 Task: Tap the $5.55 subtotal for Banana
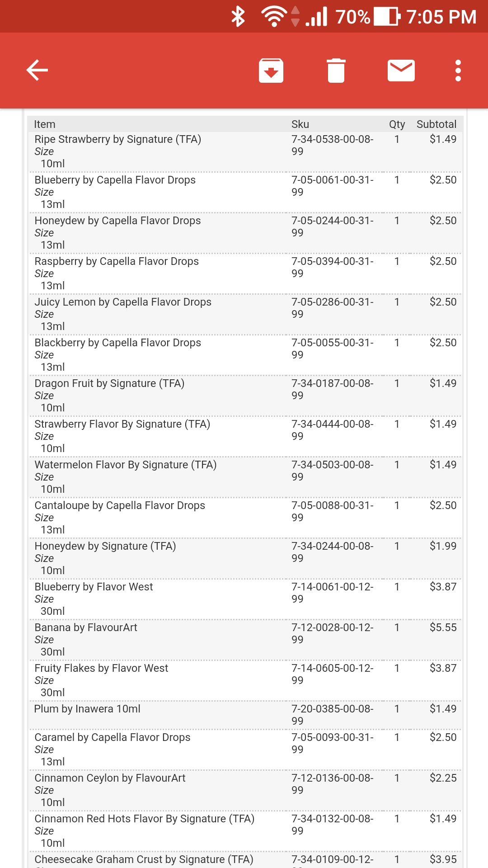click(x=443, y=627)
